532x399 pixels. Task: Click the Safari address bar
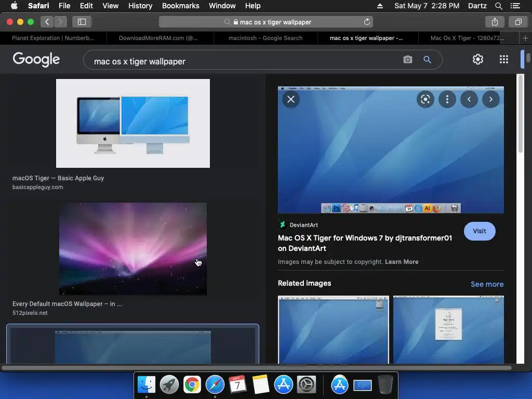point(265,22)
